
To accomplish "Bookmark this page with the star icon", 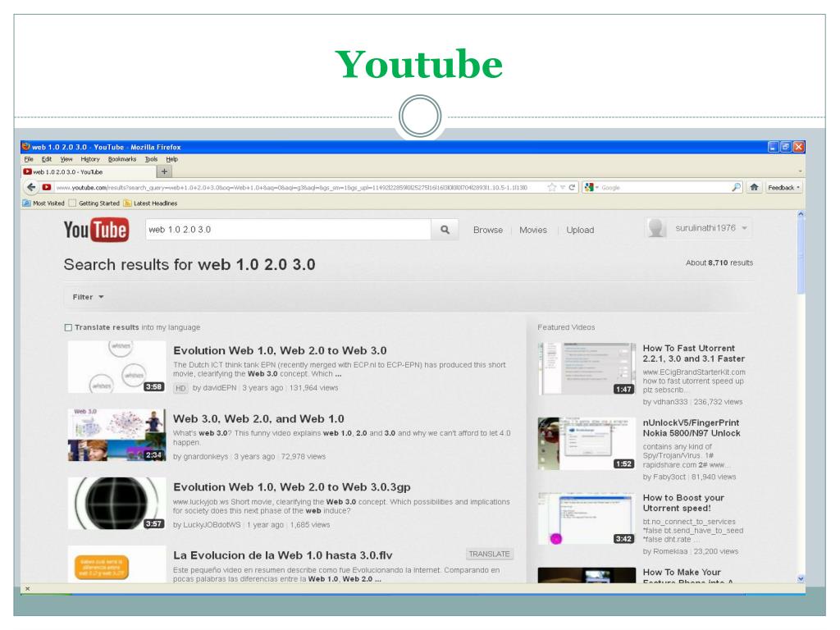I will [552, 187].
